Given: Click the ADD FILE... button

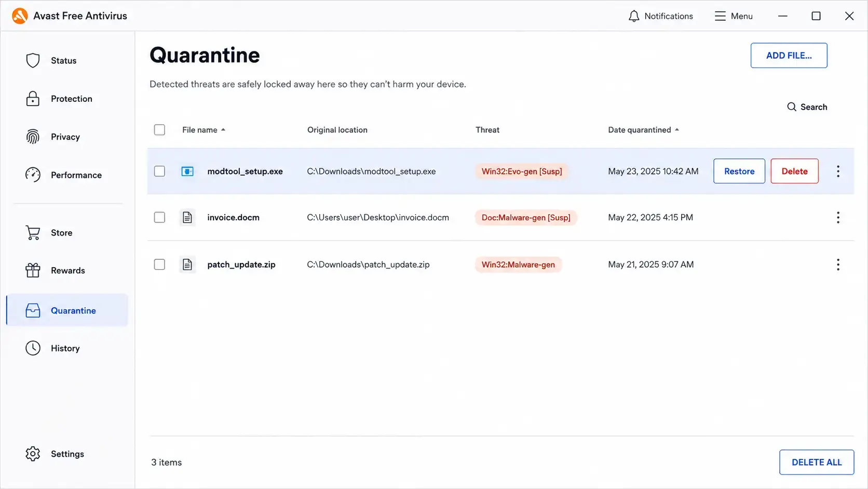Looking at the screenshot, I should [789, 56].
